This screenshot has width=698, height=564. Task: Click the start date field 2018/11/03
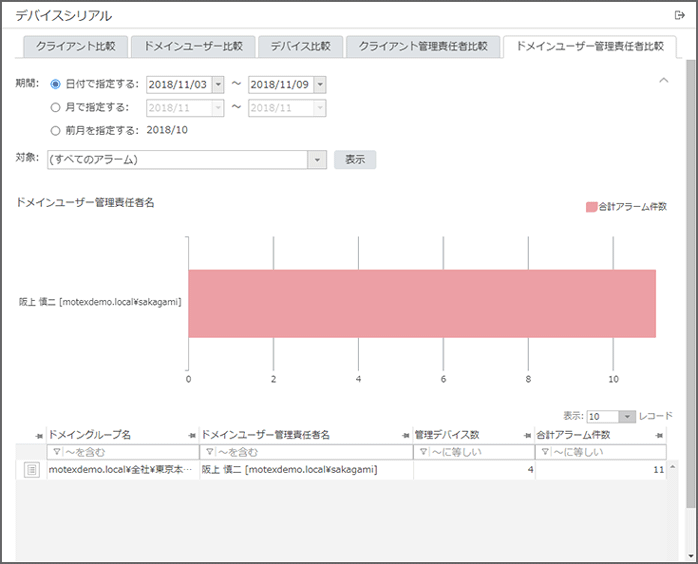[179, 85]
